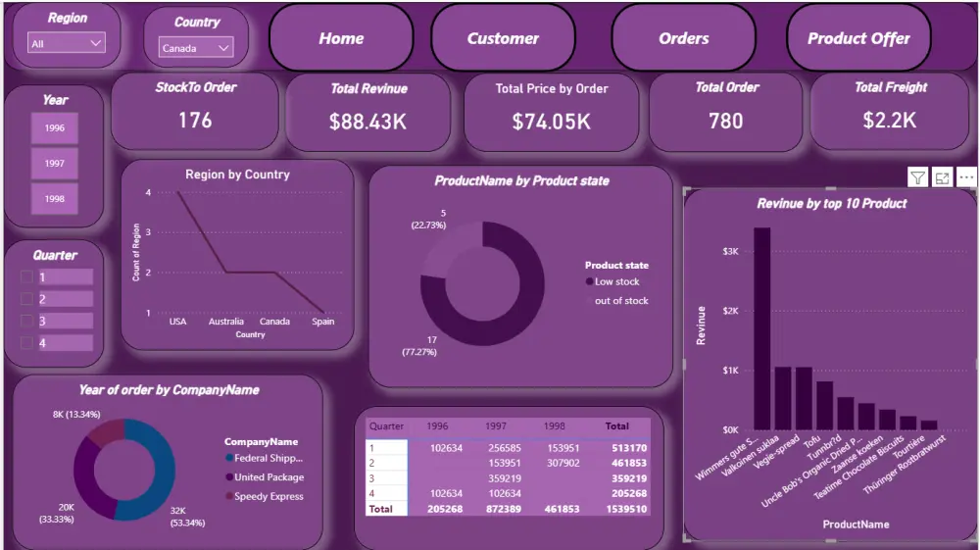Open focus mode icon on Revinue chart
This screenshot has width=980, height=550.
click(x=942, y=178)
